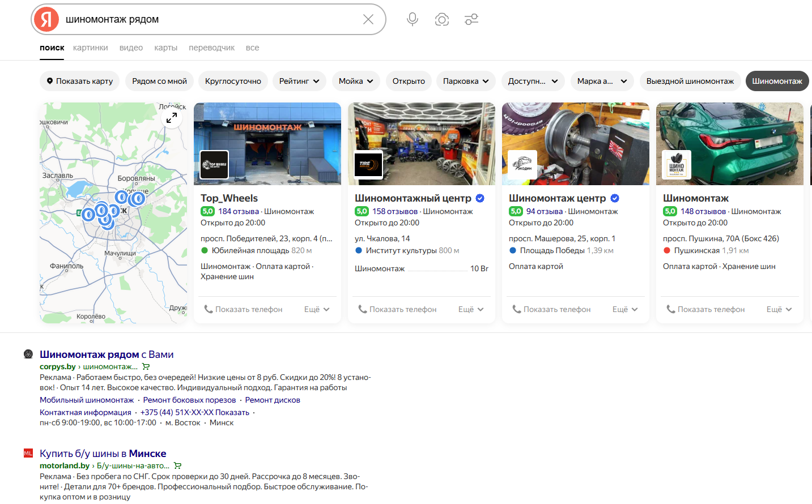Clear the search query with the X icon
Image resolution: width=812 pixels, height=504 pixels.
tap(368, 19)
